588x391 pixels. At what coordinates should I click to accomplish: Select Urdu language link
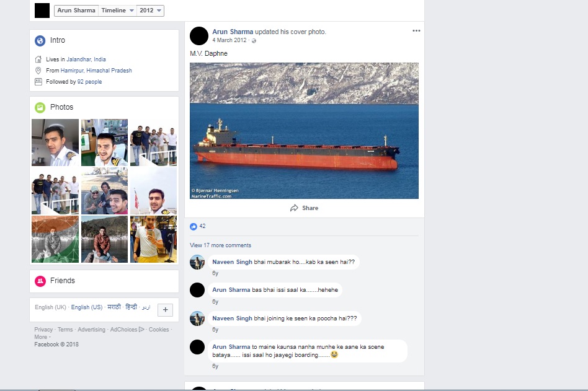(146, 307)
